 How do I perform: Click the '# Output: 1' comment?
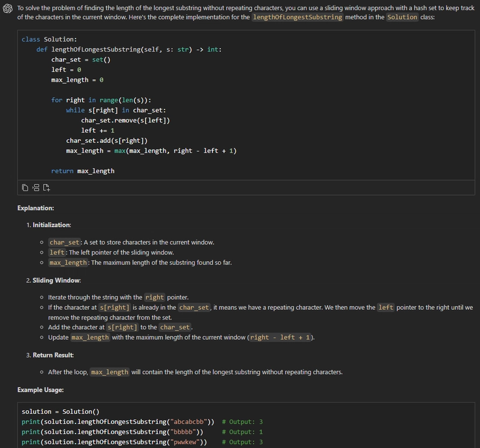coord(242,432)
